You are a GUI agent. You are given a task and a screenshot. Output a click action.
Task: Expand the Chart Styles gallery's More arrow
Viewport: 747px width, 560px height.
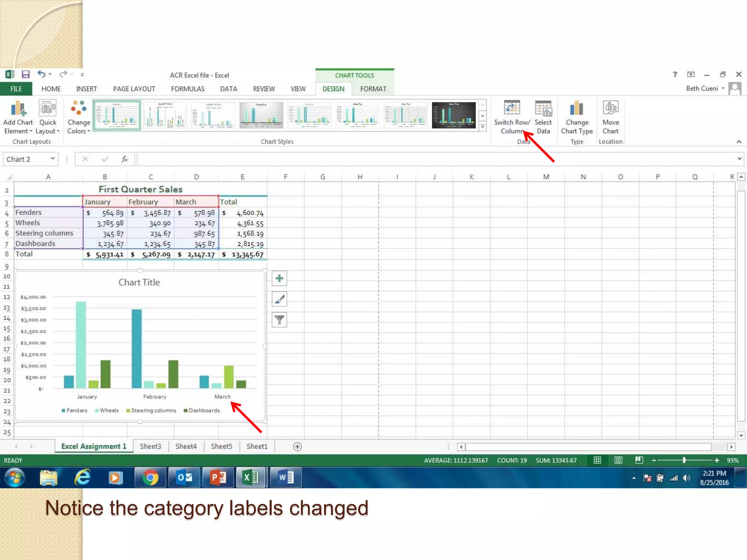tap(483, 127)
